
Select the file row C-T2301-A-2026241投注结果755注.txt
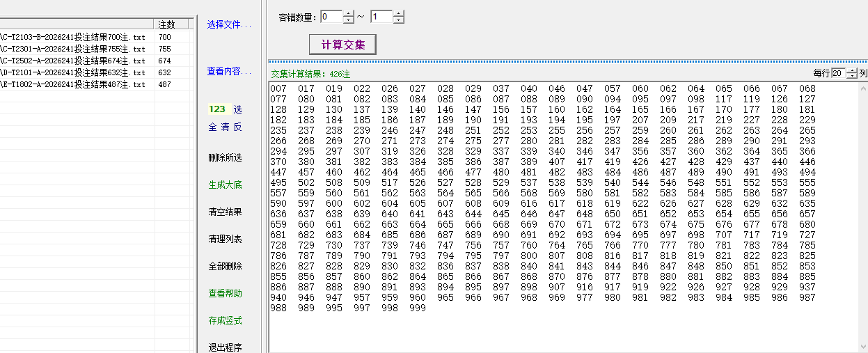coord(97,49)
